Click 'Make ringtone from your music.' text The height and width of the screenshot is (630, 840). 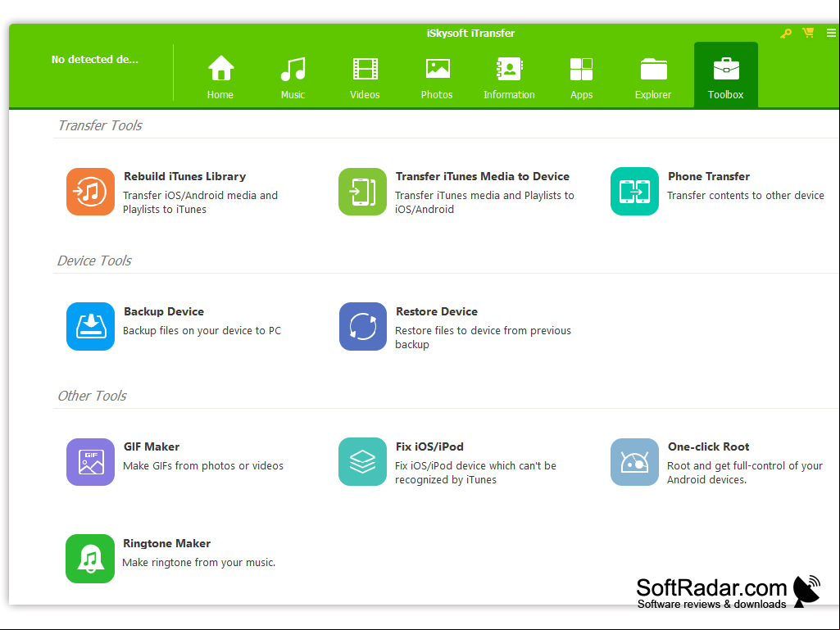(199, 563)
